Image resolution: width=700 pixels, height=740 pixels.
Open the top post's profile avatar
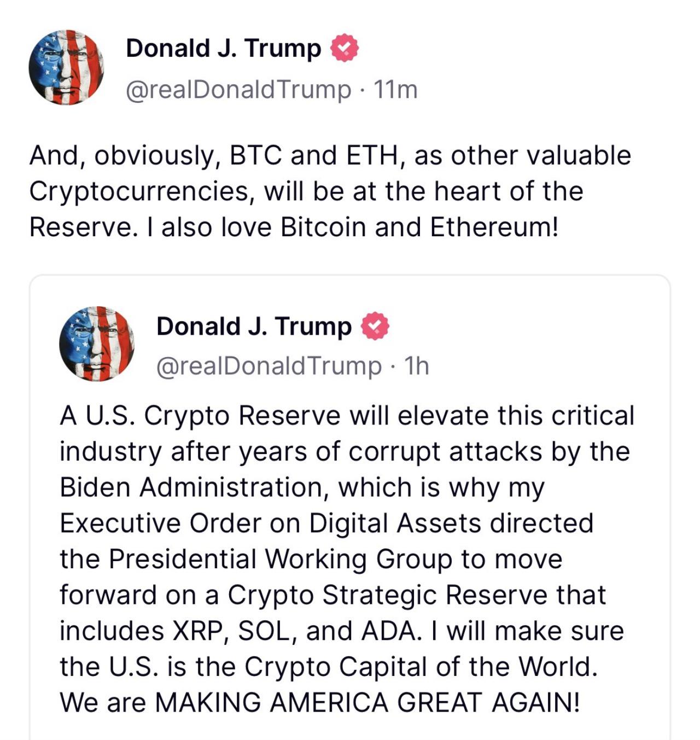(66, 67)
